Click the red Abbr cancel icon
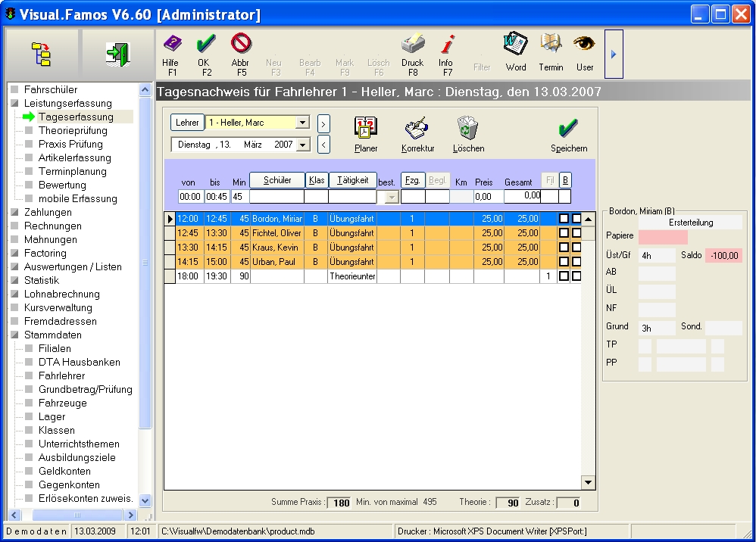The image size is (756, 542). tap(240, 44)
